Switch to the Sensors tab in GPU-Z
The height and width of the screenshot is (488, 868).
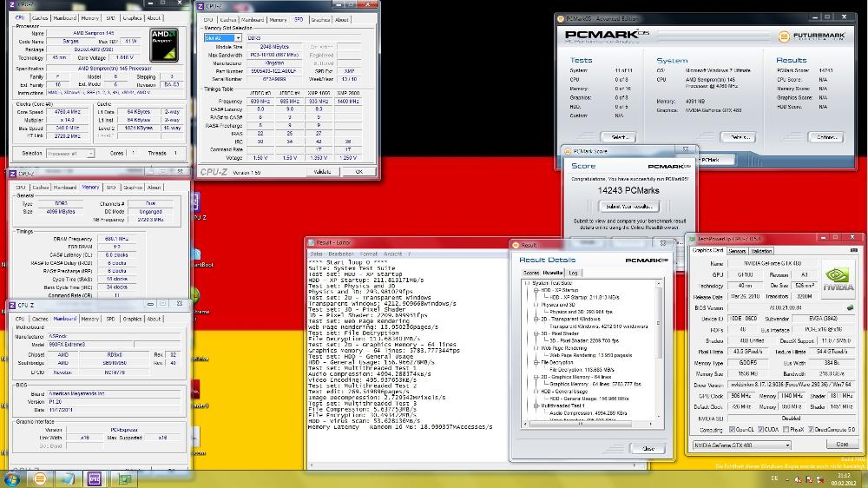click(x=737, y=251)
